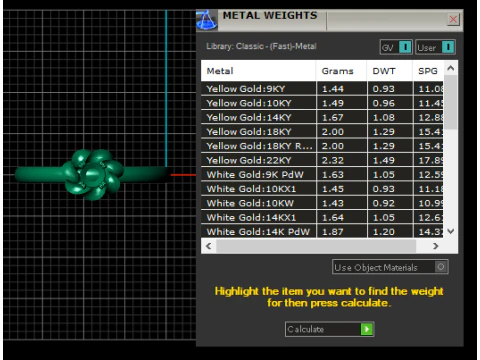Sort by the Grams column header
This screenshot has width=480, height=360.
[x=341, y=71]
